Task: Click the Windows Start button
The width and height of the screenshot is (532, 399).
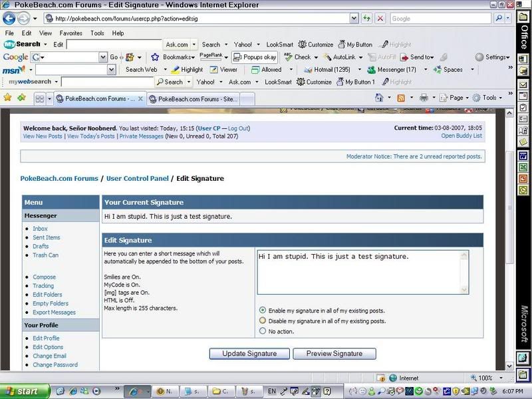Action: click(x=25, y=391)
